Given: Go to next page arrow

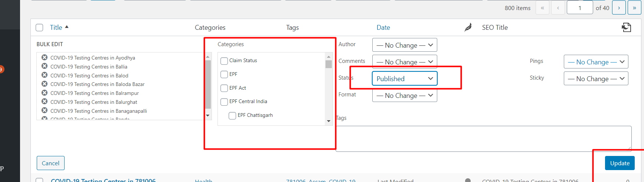Looking at the screenshot, I should (x=619, y=8).
